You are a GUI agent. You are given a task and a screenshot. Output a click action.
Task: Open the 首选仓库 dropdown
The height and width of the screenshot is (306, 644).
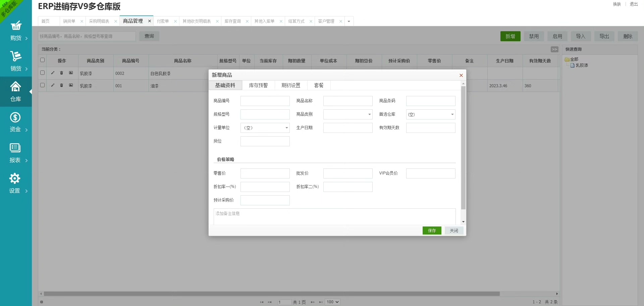452,114
